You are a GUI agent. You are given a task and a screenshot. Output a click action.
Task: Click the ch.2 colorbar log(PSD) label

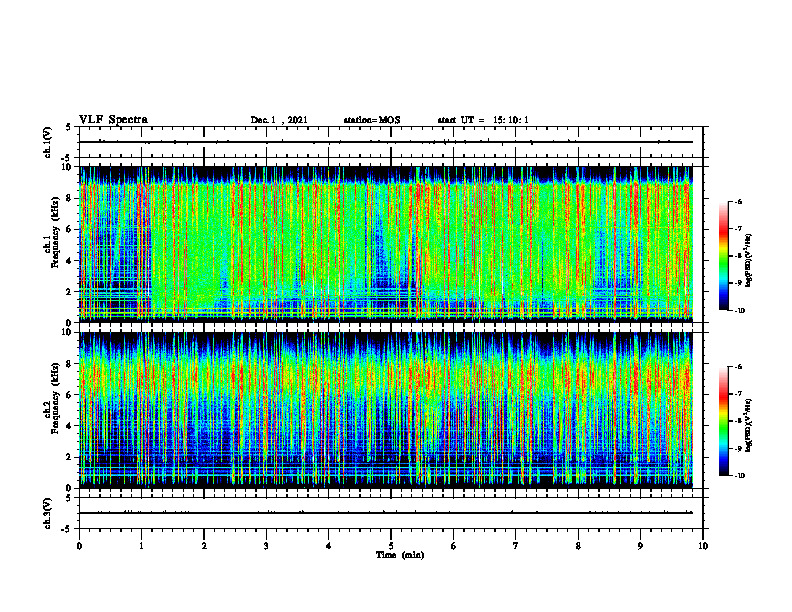[748, 426]
